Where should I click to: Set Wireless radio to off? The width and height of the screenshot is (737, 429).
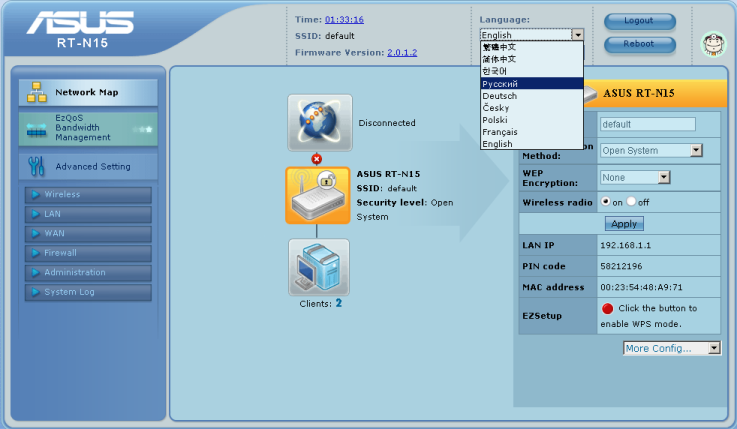point(631,202)
